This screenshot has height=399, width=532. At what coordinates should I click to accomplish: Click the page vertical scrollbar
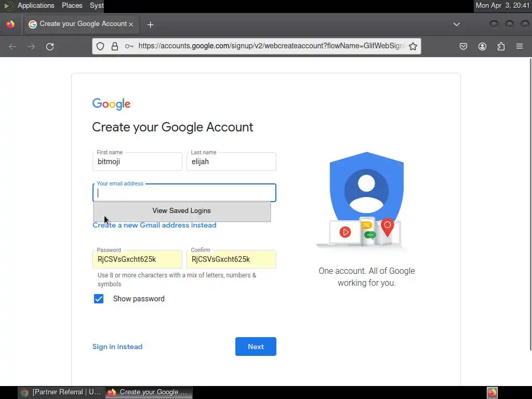click(x=530, y=205)
